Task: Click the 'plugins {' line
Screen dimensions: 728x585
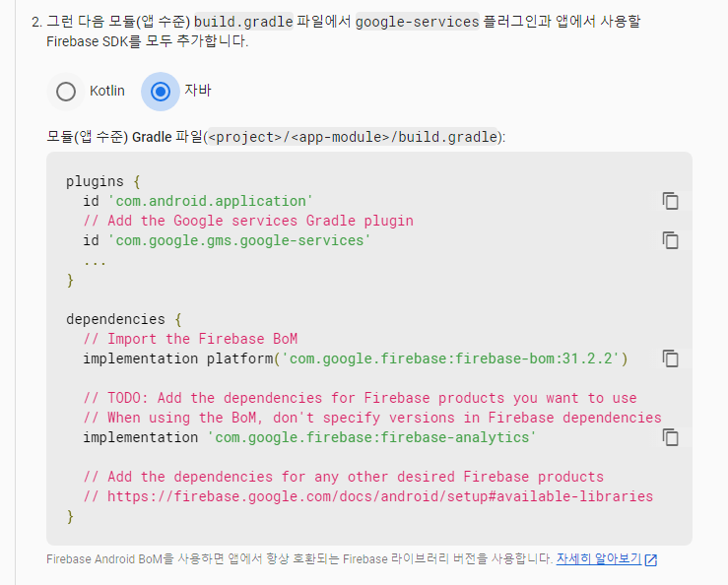Action: [103, 181]
